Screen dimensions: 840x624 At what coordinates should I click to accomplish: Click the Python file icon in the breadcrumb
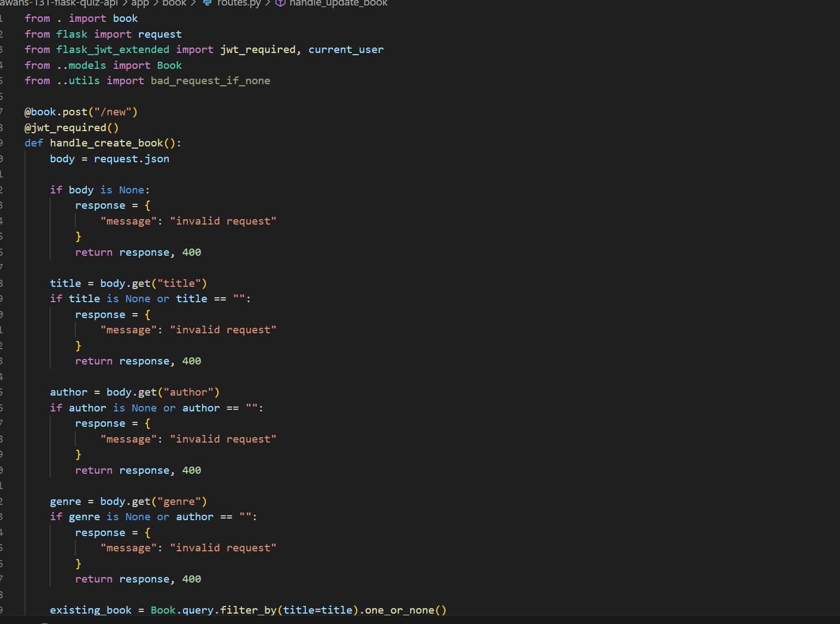pyautogui.click(x=206, y=3)
